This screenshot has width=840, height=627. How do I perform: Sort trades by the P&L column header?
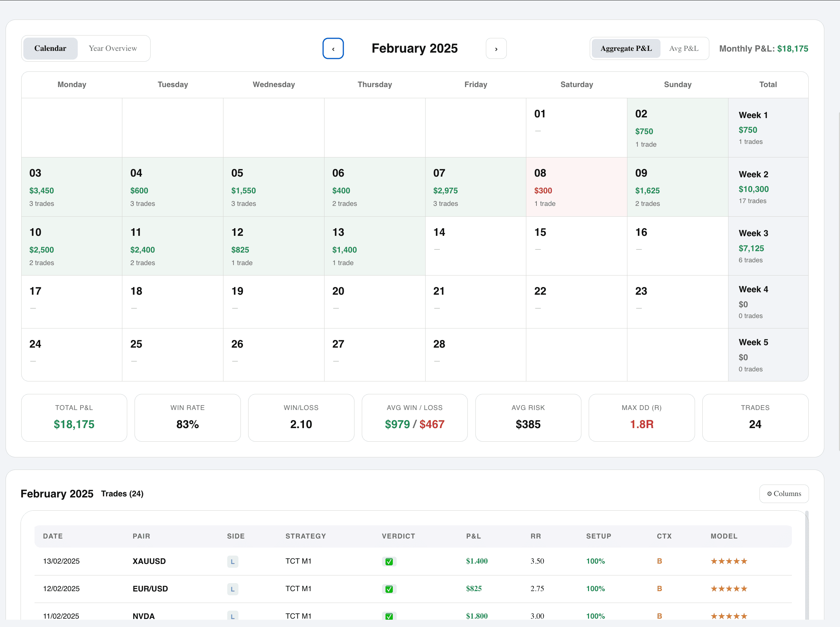[473, 536]
